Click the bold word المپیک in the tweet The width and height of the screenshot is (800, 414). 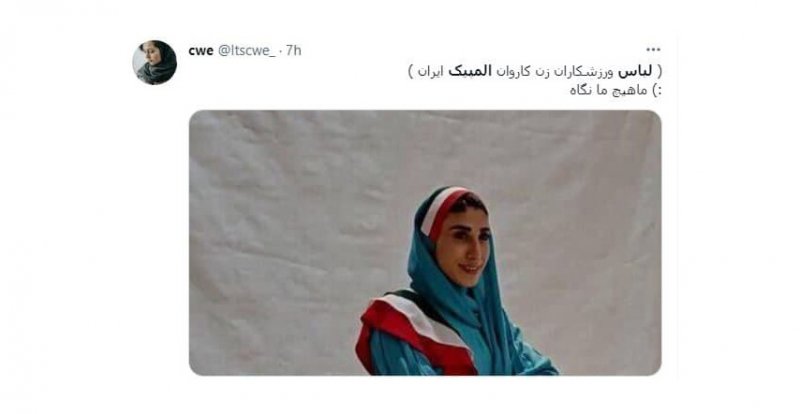point(470,72)
